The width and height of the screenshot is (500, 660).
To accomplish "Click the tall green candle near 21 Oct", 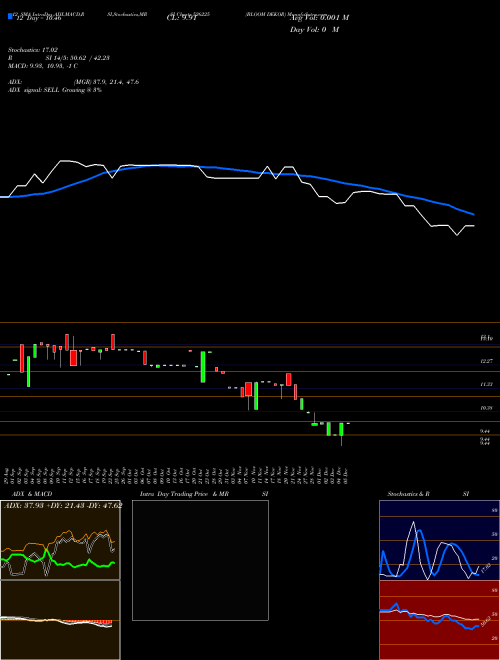I will [203, 367].
